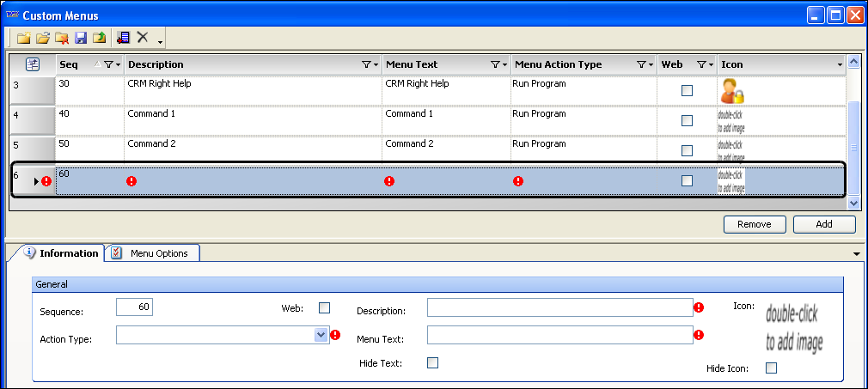Open the Action Type dropdown
Viewport: 868px width, 389px height.
[x=322, y=336]
